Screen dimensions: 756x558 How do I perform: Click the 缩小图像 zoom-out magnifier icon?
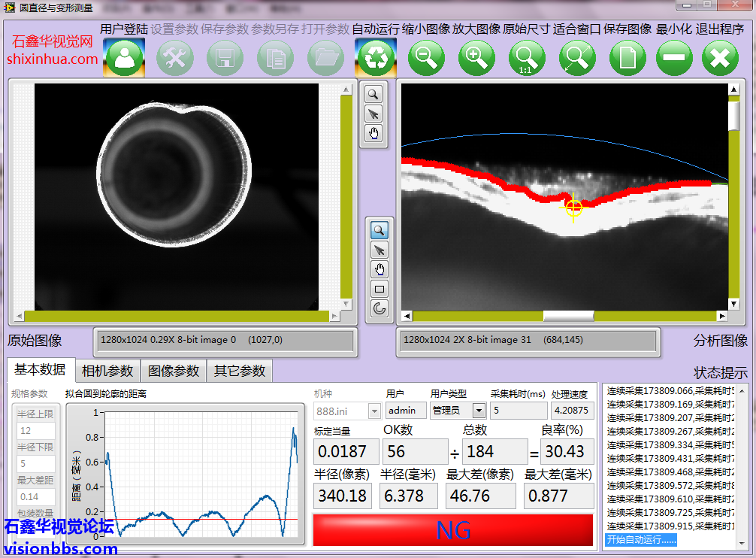click(x=427, y=58)
